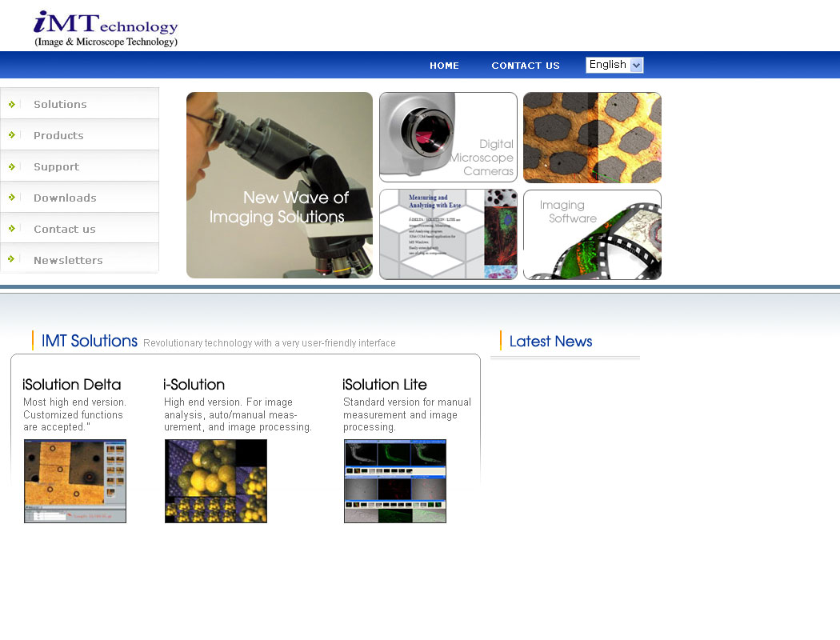
Task: Open the Measuring and Analyzing with Ease tile
Action: coord(448,234)
